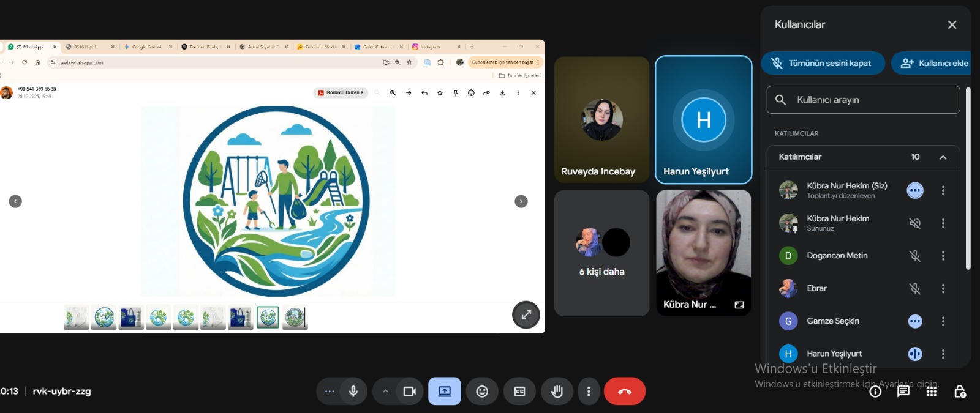Screen dimensions: 980x413
Task: Toggle closed captions button
Action: pos(519,392)
